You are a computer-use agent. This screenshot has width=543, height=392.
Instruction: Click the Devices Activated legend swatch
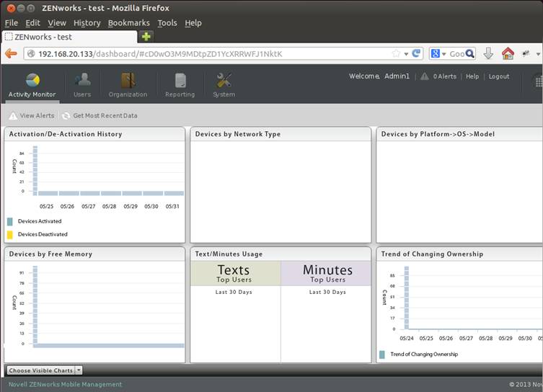pyautogui.click(x=9, y=221)
